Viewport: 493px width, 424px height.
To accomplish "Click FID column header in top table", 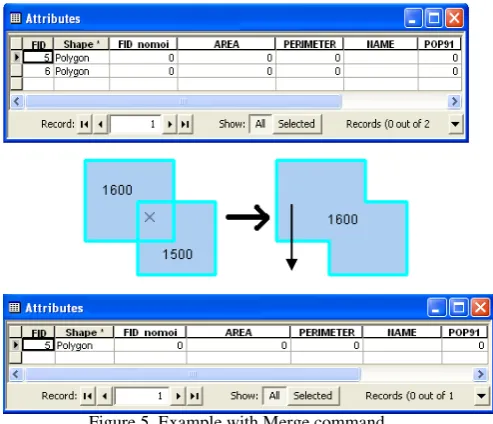I will (x=38, y=44).
